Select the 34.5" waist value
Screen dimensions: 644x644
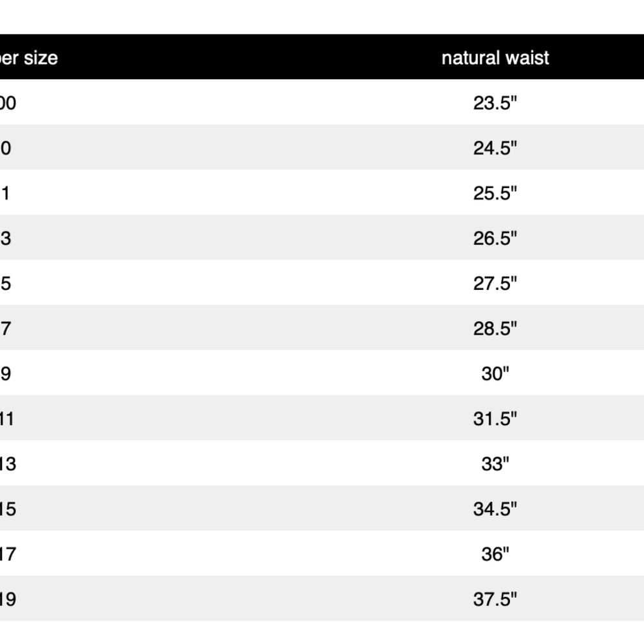point(495,509)
